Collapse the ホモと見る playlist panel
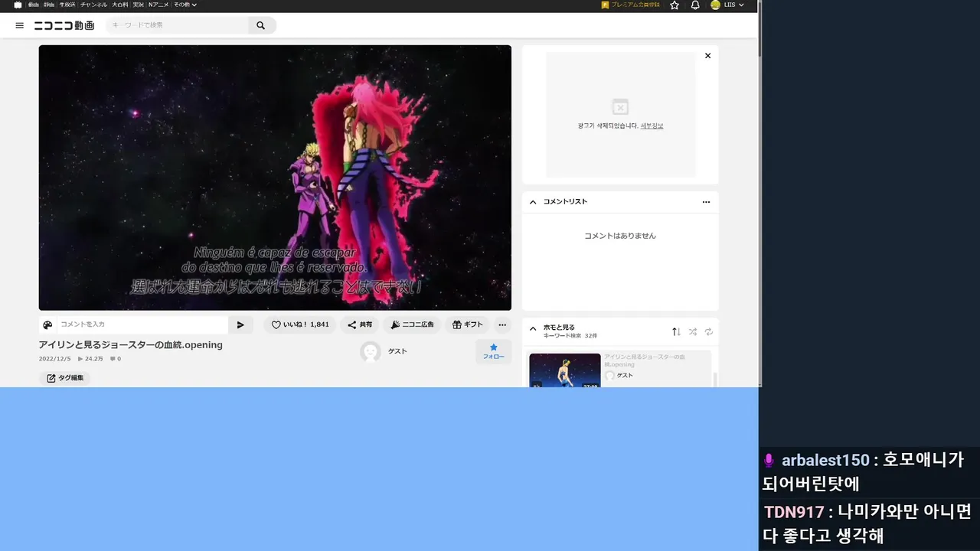980x551 pixels. coord(533,329)
